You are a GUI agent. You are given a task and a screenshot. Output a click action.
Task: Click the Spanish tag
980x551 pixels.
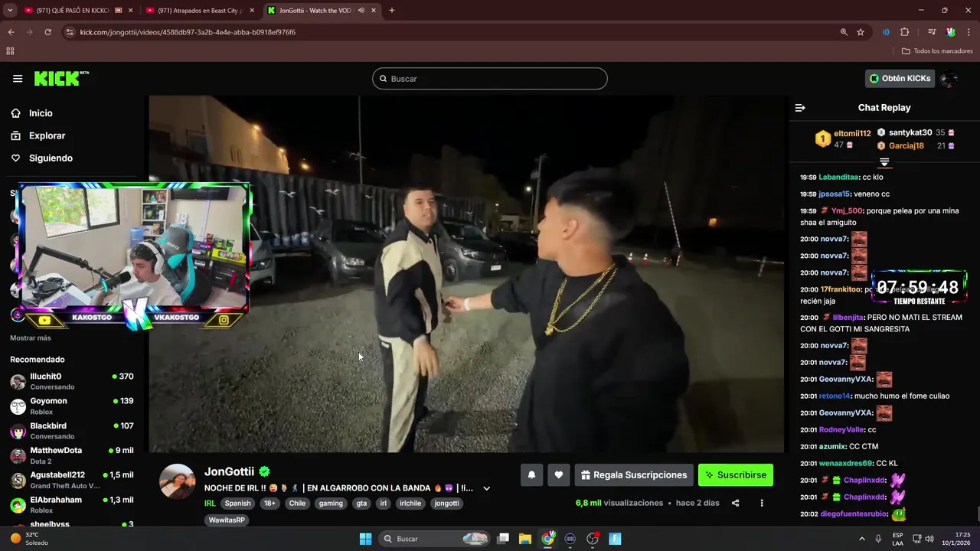point(237,504)
